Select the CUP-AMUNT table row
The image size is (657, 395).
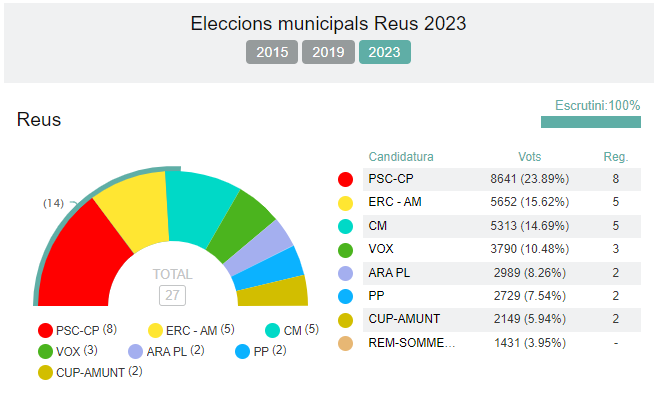click(502, 319)
